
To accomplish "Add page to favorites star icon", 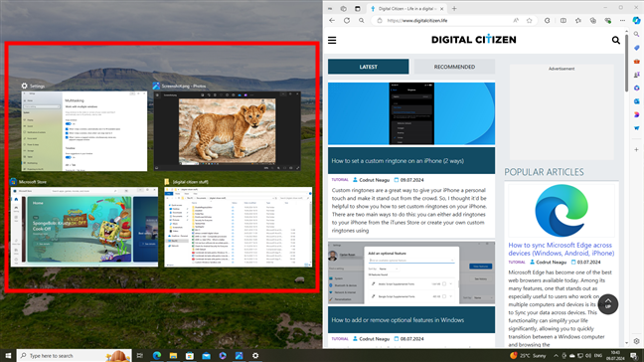I will [530, 21].
